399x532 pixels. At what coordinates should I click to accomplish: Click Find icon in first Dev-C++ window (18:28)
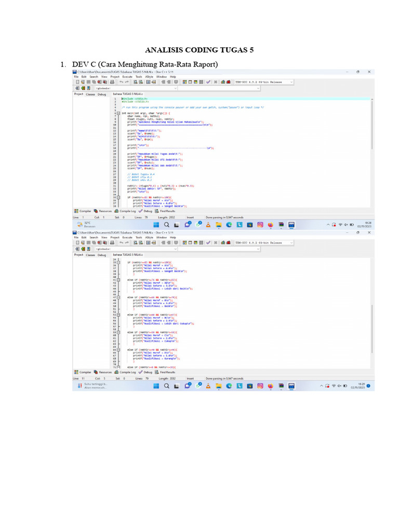pyautogui.click(x=136, y=82)
